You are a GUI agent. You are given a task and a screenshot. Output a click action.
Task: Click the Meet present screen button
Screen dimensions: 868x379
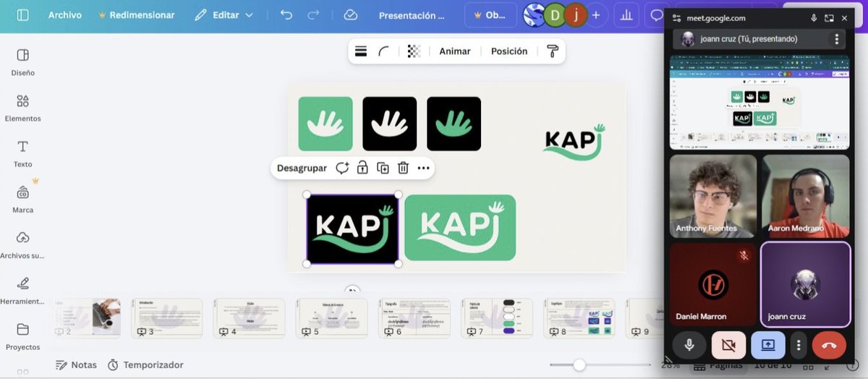[x=767, y=346]
